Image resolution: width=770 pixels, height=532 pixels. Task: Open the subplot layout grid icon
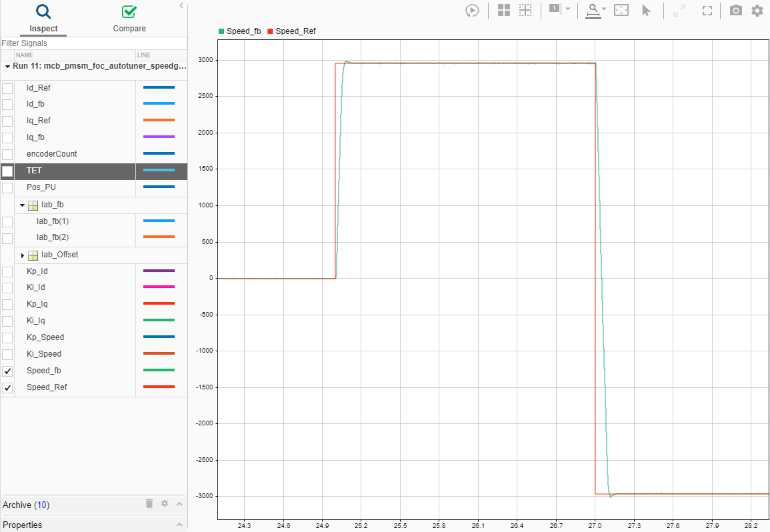[x=504, y=10]
